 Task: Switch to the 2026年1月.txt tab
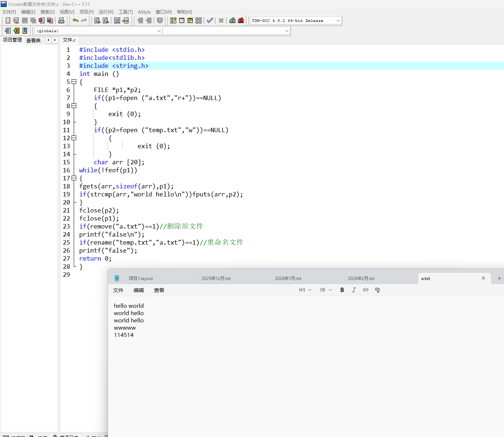[288, 278]
